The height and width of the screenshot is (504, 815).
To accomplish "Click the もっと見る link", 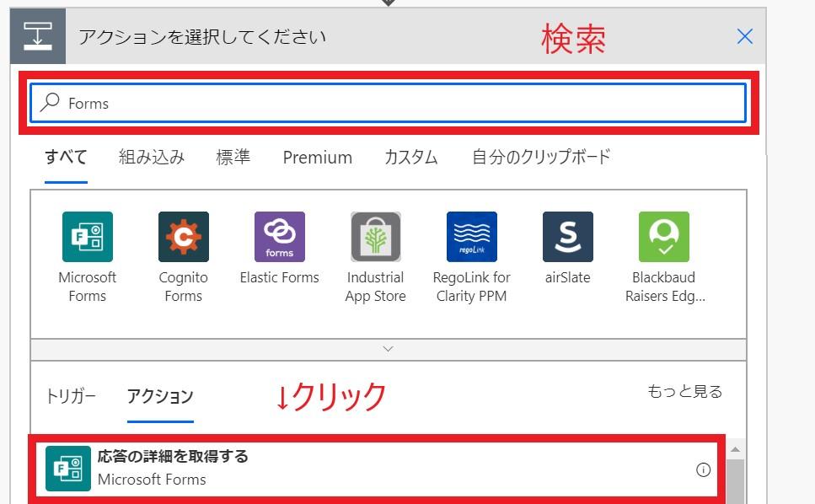I will click(684, 391).
